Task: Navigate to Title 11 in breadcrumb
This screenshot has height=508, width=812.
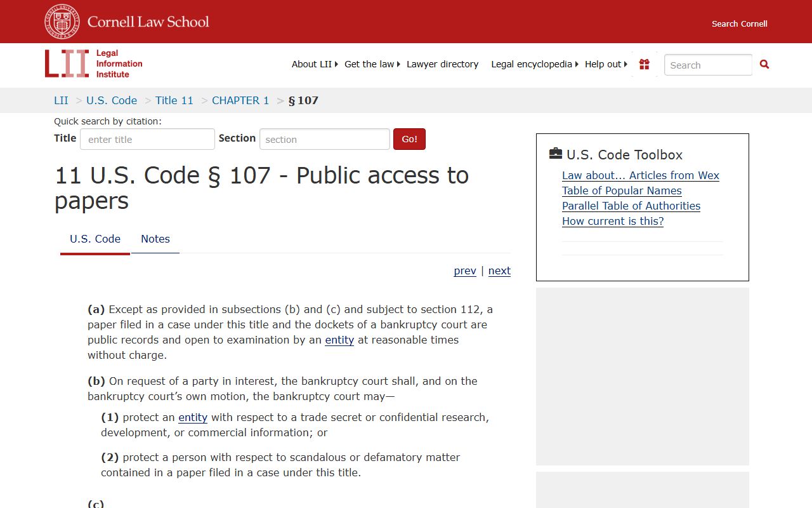Action: point(174,100)
